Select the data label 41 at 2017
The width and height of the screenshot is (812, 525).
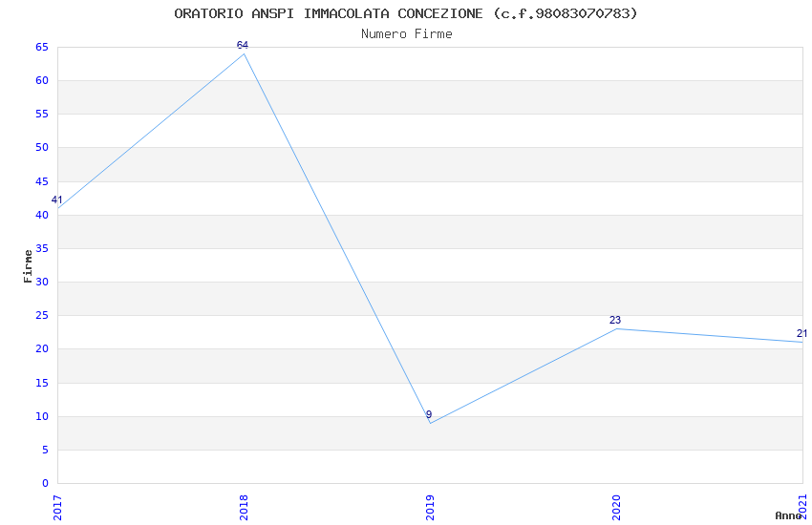tap(57, 199)
